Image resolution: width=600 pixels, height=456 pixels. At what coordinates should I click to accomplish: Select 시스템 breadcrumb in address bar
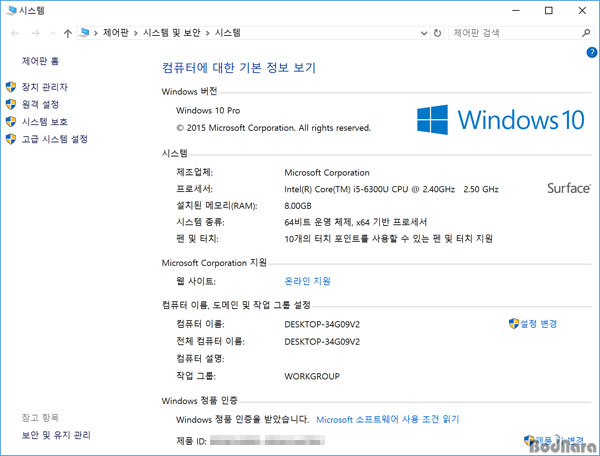click(228, 33)
